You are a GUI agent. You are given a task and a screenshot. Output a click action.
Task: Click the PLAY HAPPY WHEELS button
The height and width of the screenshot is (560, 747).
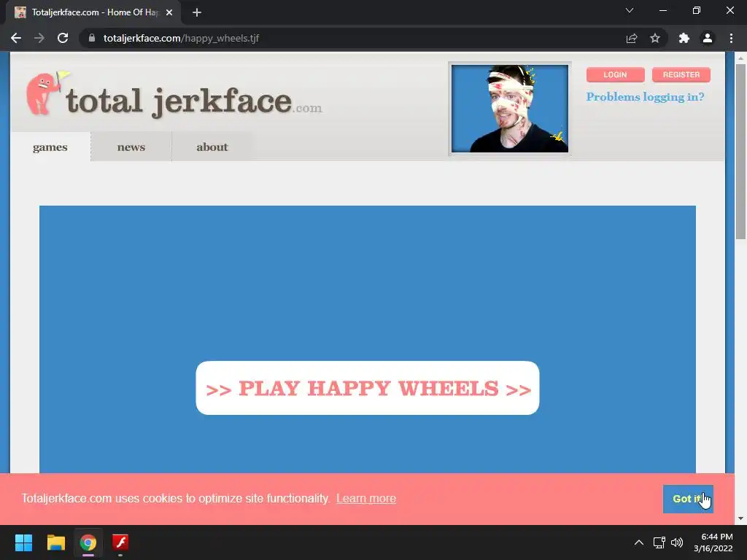[x=368, y=388]
